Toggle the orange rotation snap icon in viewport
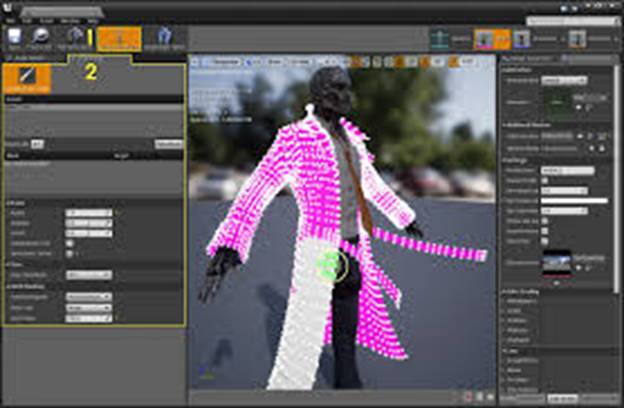The height and width of the screenshot is (408, 624). coord(425,62)
